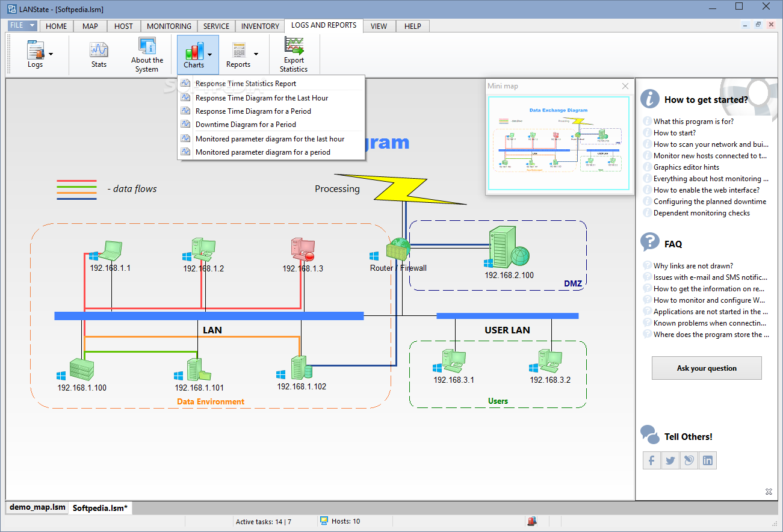This screenshot has height=532, width=783.
Task: Click the 'Data Environment' zone label
Action: click(x=211, y=401)
